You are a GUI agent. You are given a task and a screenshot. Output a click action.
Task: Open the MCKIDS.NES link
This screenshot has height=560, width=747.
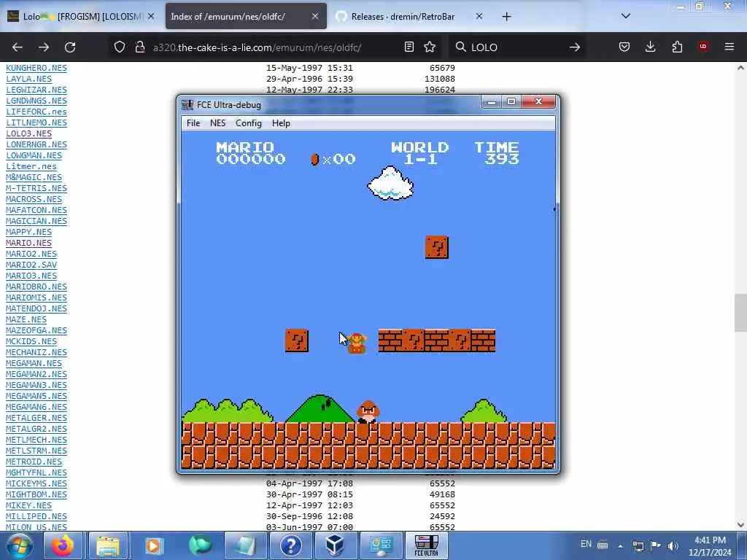pyautogui.click(x=31, y=341)
